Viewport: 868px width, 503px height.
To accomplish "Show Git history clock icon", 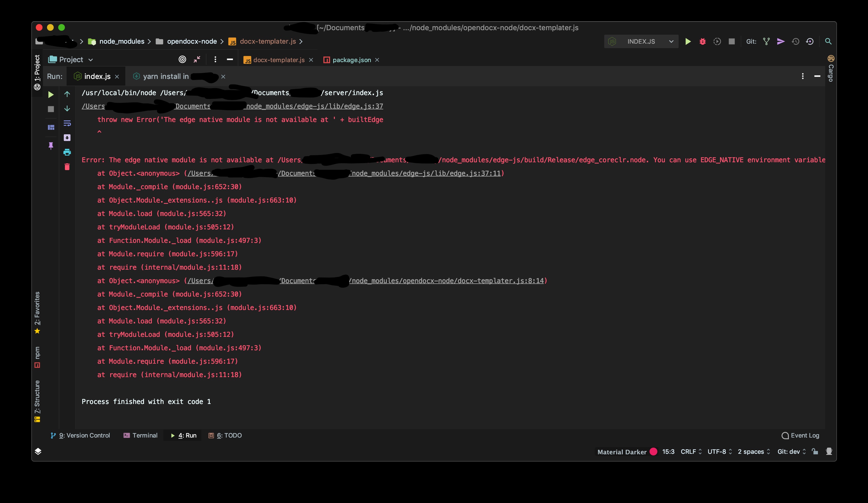I will (795, 41).
